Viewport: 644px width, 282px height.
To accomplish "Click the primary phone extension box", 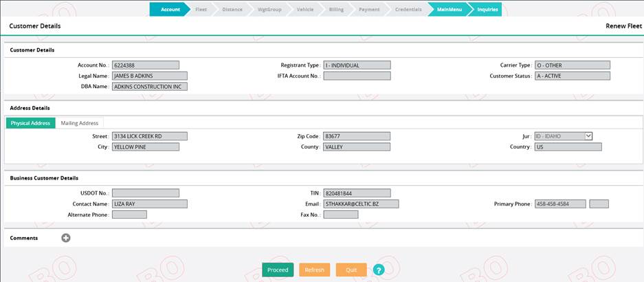I will [599, 204].
